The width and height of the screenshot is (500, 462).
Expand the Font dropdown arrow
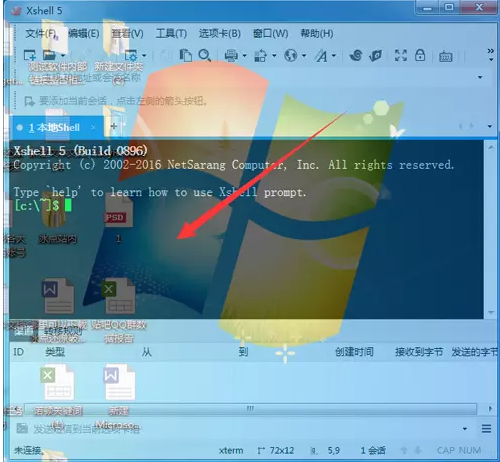tap(334, 56)
